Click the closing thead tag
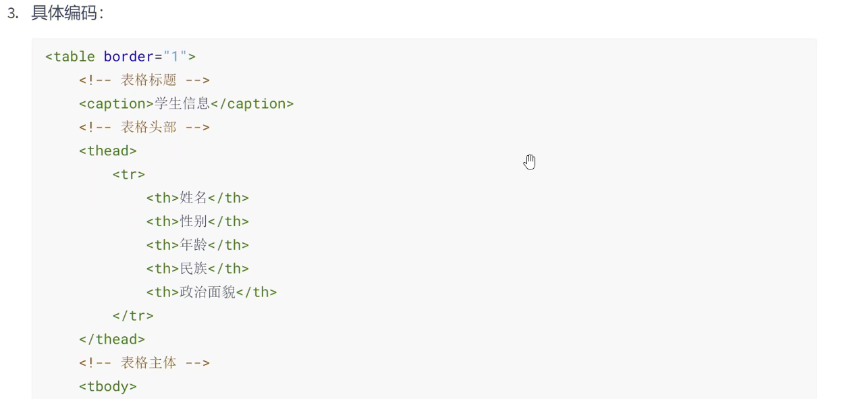Screen dimensions: 868x399 tap(112, 339)
